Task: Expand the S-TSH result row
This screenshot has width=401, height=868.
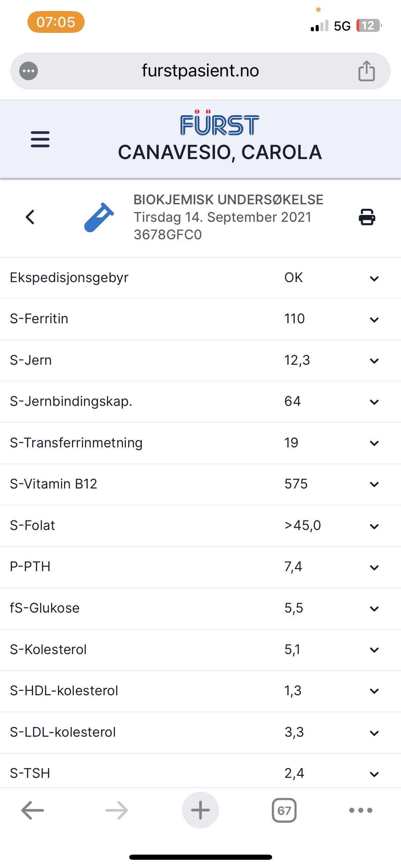Action: coord(374,774)
